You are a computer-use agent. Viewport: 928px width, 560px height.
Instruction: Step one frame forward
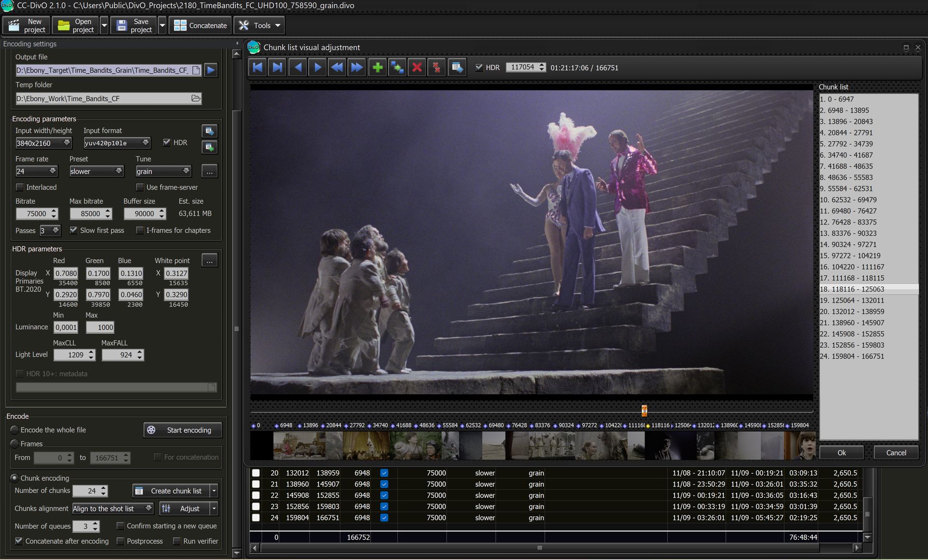317,67
